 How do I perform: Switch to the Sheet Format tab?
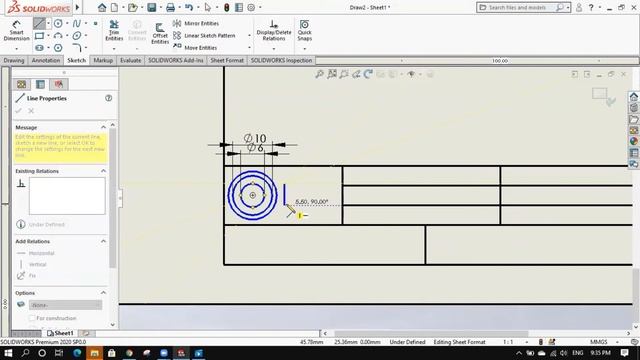click(227, 60)
